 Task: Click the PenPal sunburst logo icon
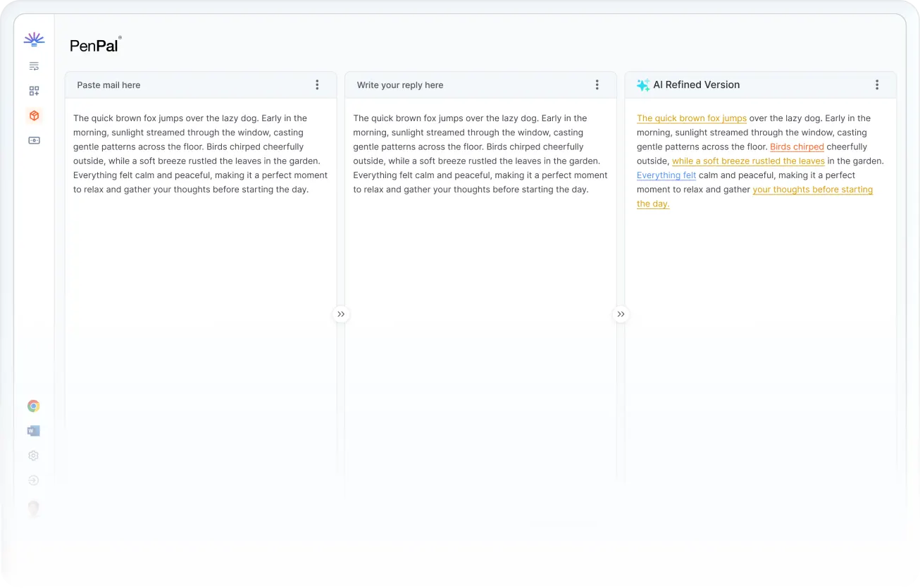tap(34, 39)
